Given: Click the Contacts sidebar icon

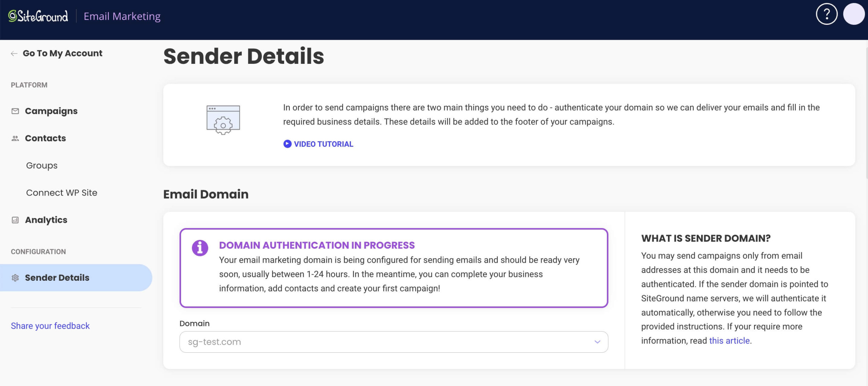Looking at the screenshot, I should 14,138.
